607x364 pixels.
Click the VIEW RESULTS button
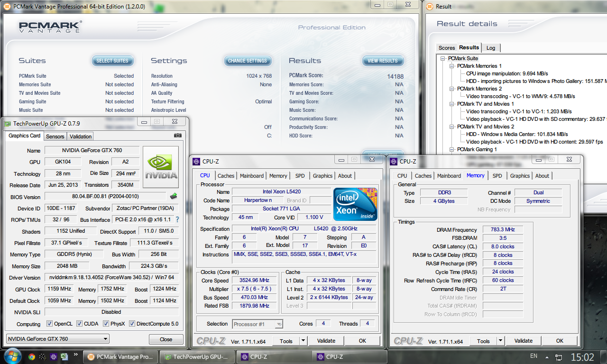[383, 61]
